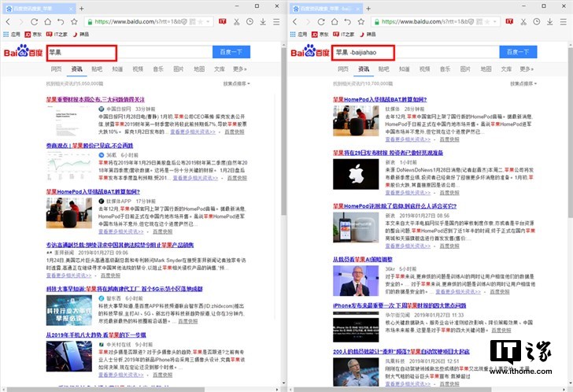This screenshot has height=392, width=573.
Task: Select the 图片 tab in the right window
Action: (465, 68)
